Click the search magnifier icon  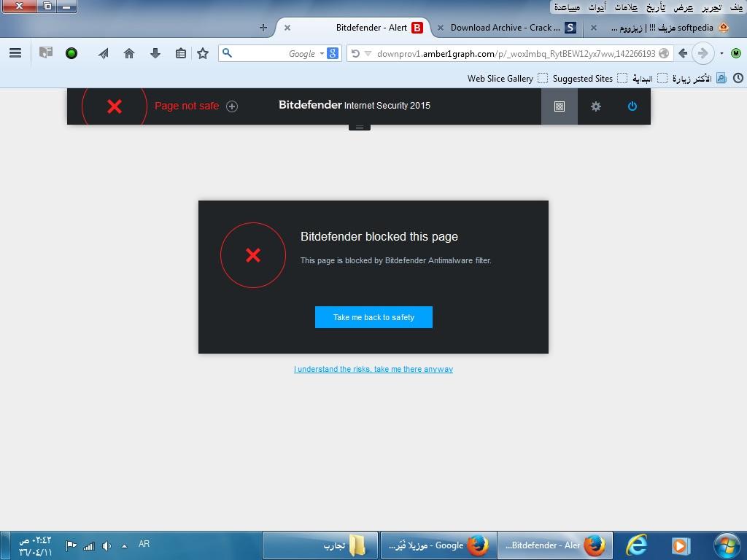228,52
